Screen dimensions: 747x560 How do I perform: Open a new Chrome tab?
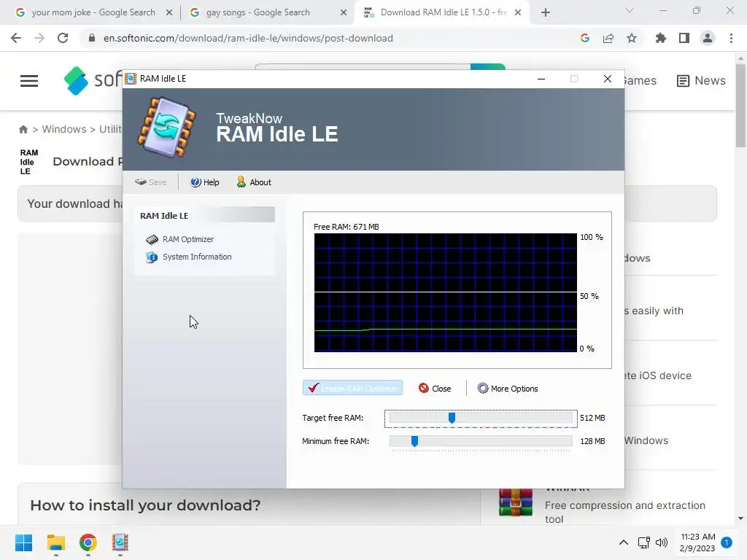tap(546, 13)
